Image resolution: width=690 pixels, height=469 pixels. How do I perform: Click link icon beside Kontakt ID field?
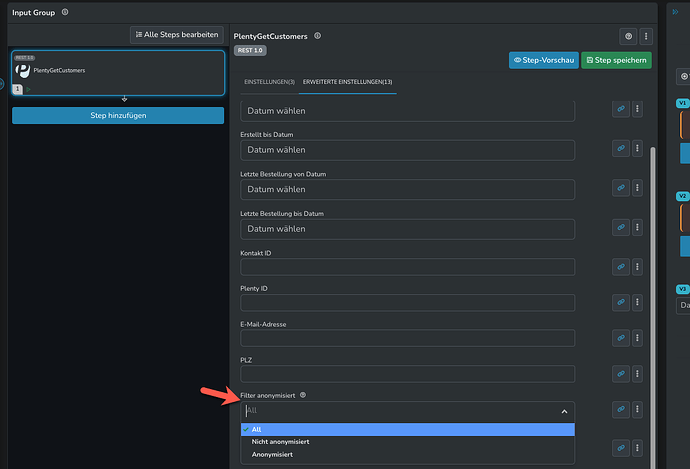[620, 267]
